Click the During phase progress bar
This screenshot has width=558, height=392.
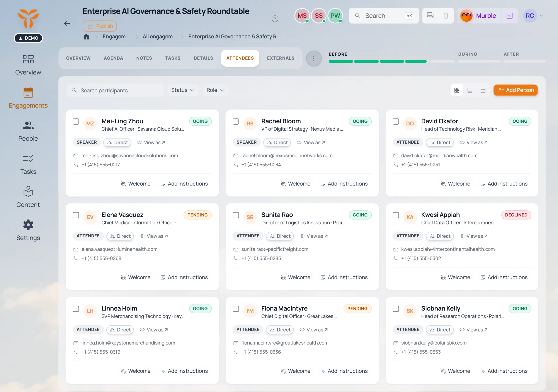coord(479,61)
